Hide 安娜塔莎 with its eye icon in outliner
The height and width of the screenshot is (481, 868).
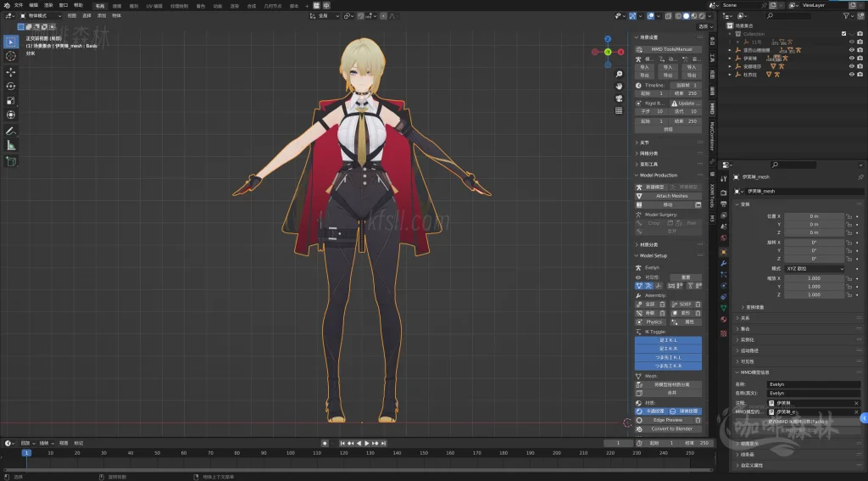click(852, 66)
